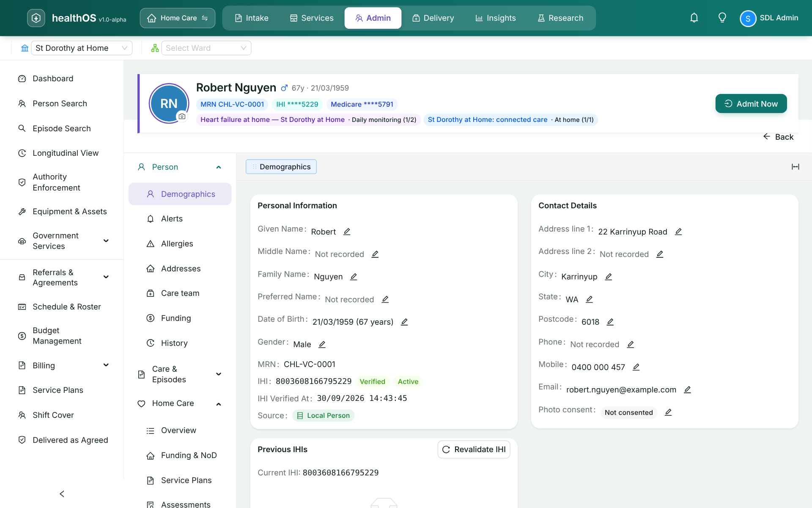Select the Demographics panel tab
Viewport: 812px width, 508px height.
tap(281, 167)
